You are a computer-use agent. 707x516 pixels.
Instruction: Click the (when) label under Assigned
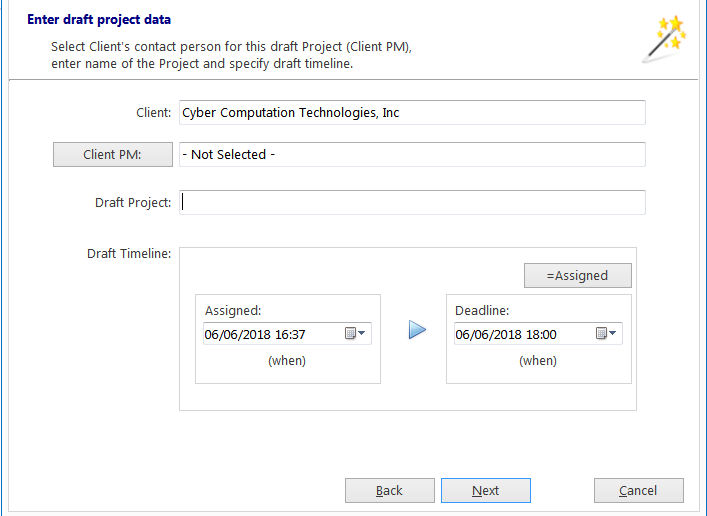coord(287,361)
